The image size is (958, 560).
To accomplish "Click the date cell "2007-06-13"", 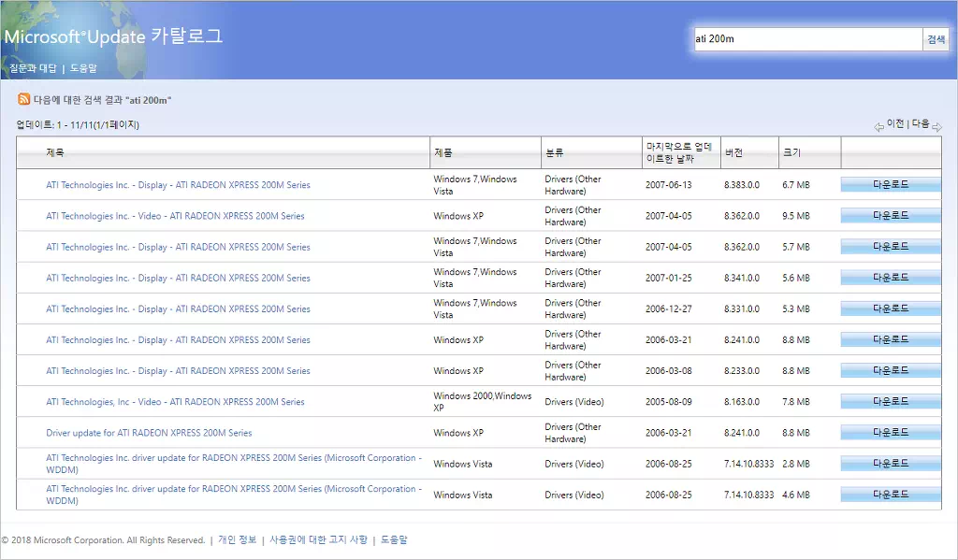I will (x=668, y=185).
